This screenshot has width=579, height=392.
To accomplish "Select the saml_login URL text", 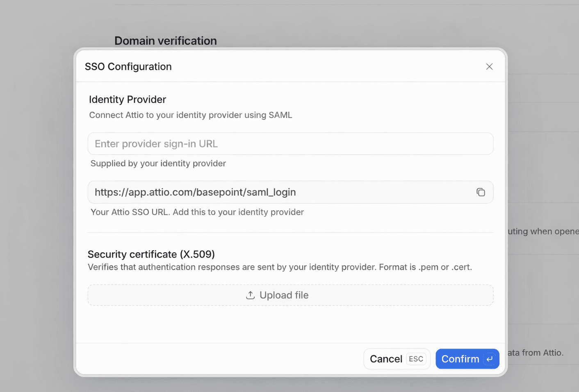I will click(x=195, y=192).
